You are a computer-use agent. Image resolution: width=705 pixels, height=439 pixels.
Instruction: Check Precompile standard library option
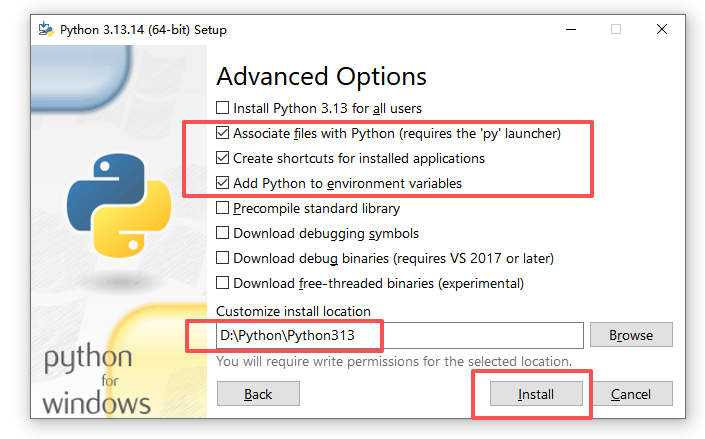coord(222,208)
